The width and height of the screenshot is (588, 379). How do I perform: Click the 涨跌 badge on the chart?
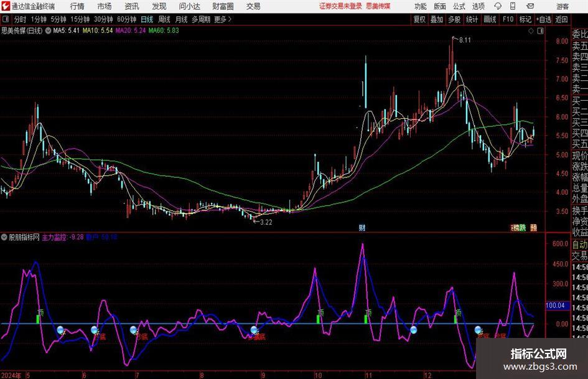520,227
